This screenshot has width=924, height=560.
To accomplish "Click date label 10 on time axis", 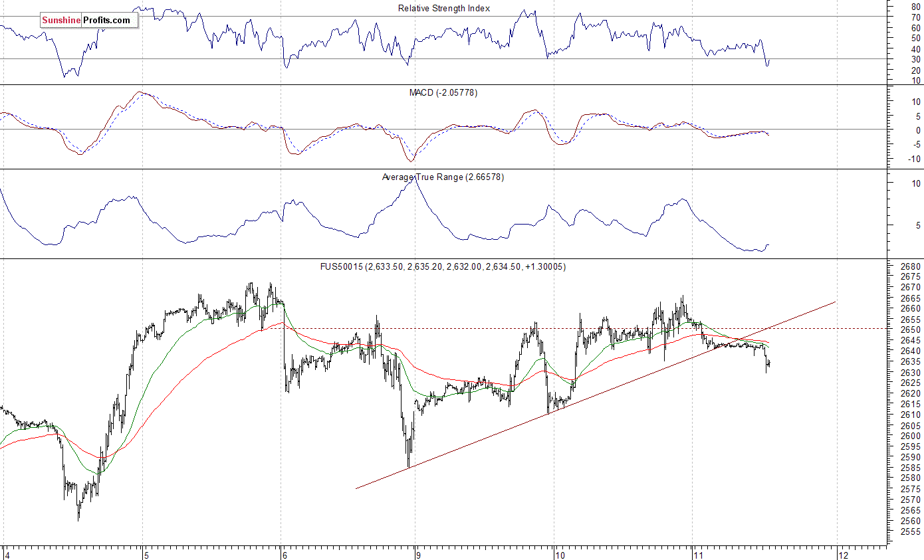I will tap(560, 554).
